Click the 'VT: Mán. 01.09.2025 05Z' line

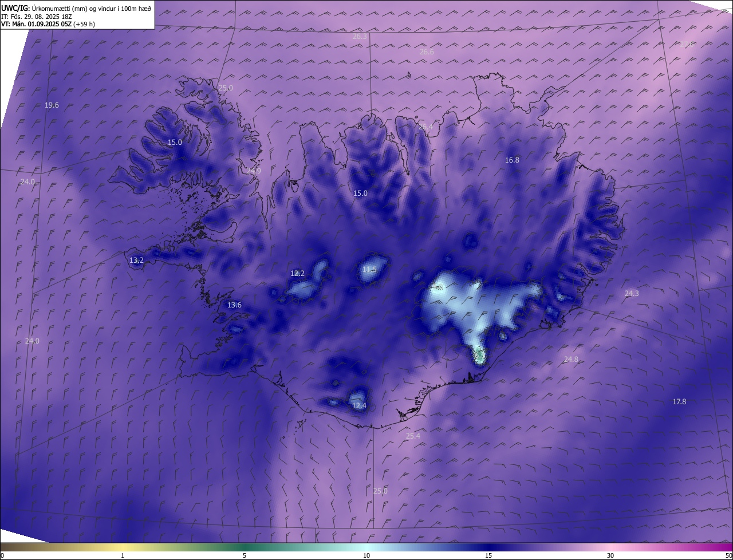[48, 24]
